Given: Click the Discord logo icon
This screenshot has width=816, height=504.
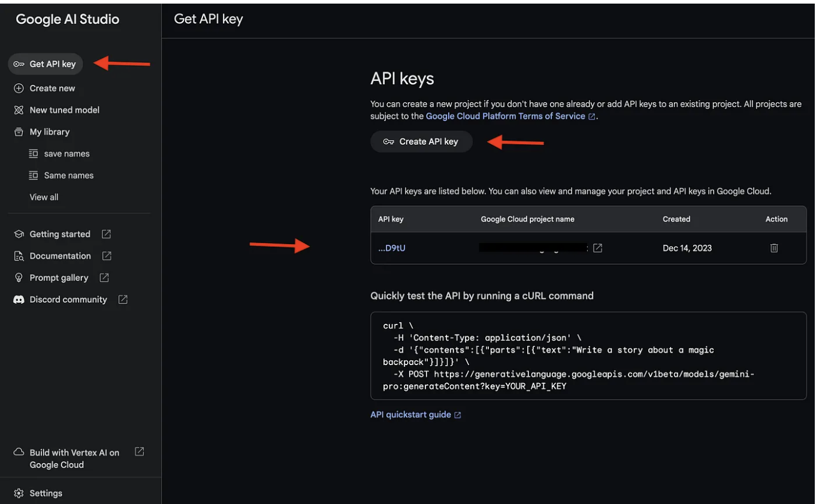Looking at the screenshot, I should click(19, 299).
